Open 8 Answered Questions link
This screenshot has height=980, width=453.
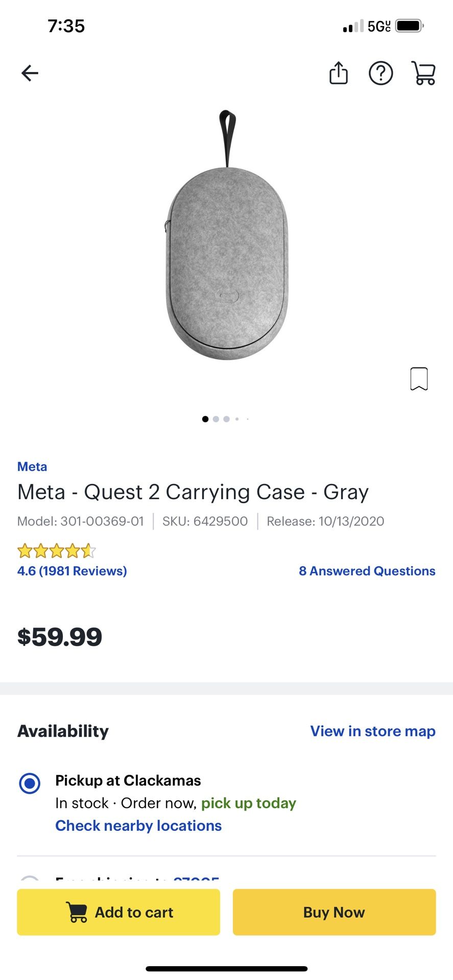(367, 571)
